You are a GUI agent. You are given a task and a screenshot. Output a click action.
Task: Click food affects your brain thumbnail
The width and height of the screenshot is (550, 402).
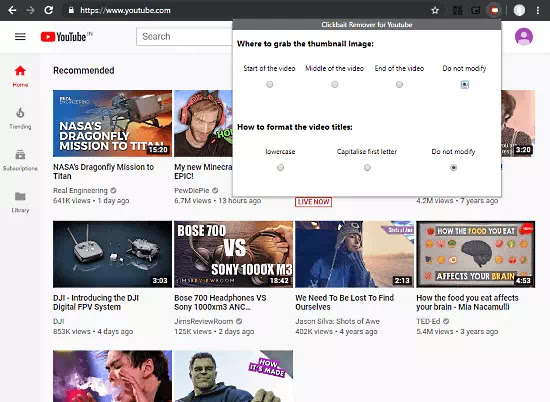(x=476, y=254)
